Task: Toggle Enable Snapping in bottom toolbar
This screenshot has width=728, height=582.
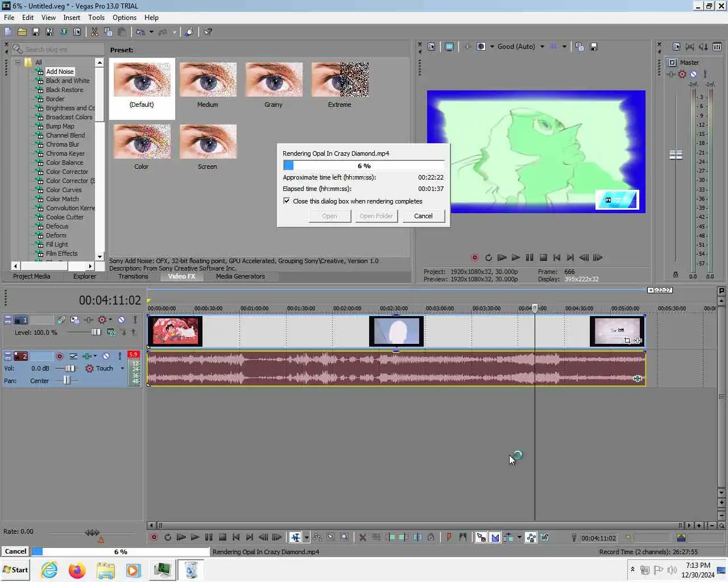Action: [481, 537]
